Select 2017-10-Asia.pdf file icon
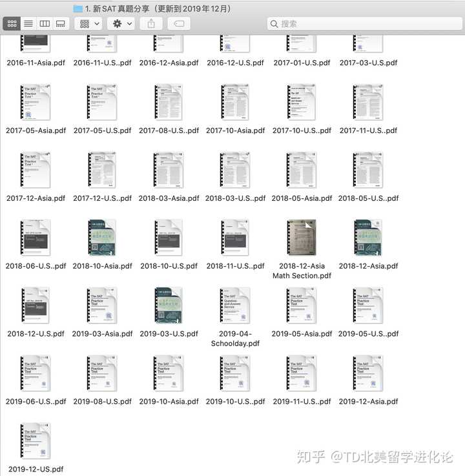This screenshot has width=465, height=476. click(235, 102)
